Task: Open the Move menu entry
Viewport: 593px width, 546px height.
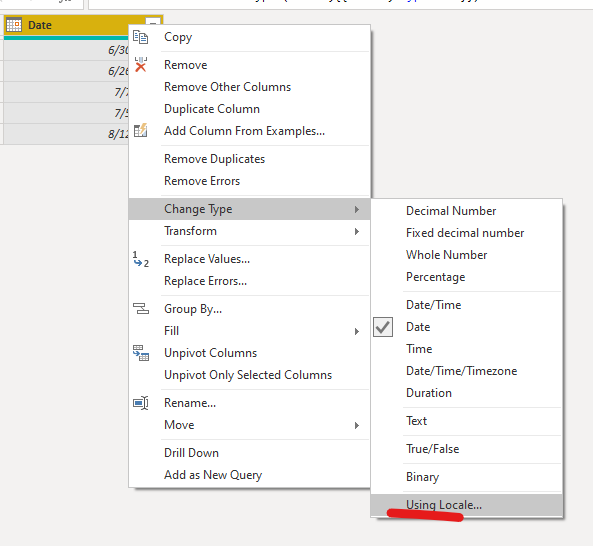Action: coord(249,425)
